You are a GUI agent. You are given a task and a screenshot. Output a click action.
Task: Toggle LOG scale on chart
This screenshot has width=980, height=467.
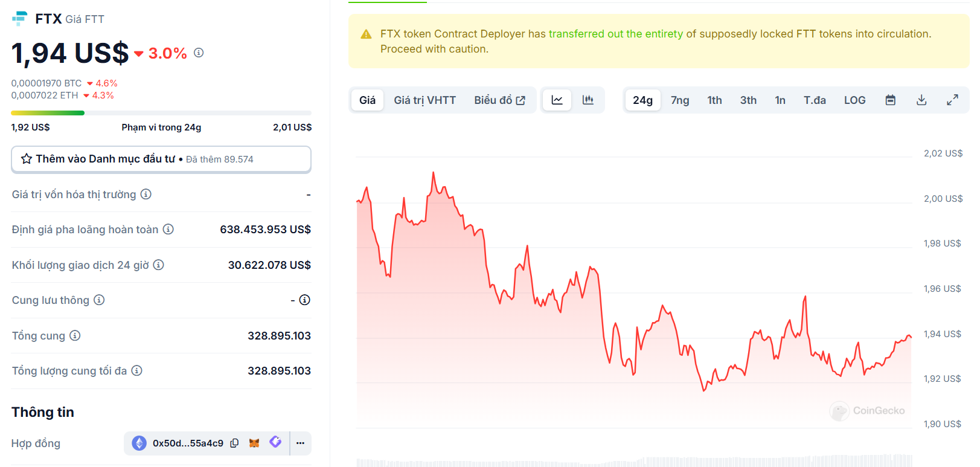[855, 100]
